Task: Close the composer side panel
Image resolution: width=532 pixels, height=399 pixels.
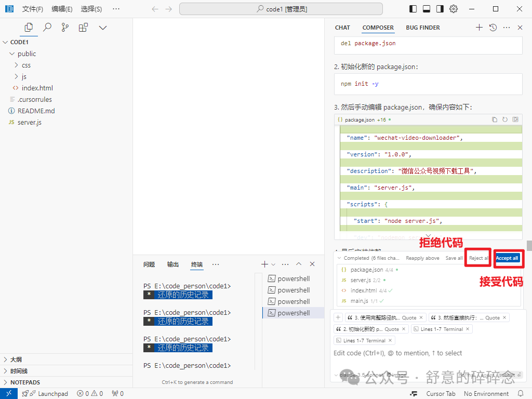Action: pos(520,28)
